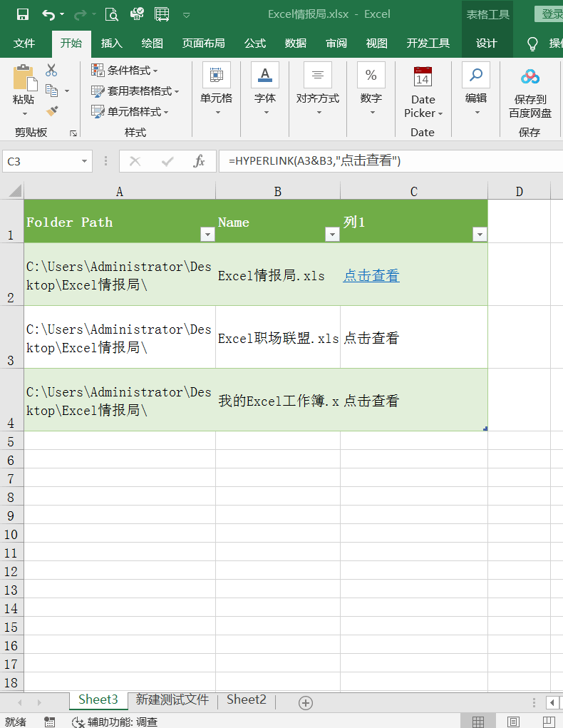
Task: Click inside the formula bar input
Action: click(x=390, y=161)
